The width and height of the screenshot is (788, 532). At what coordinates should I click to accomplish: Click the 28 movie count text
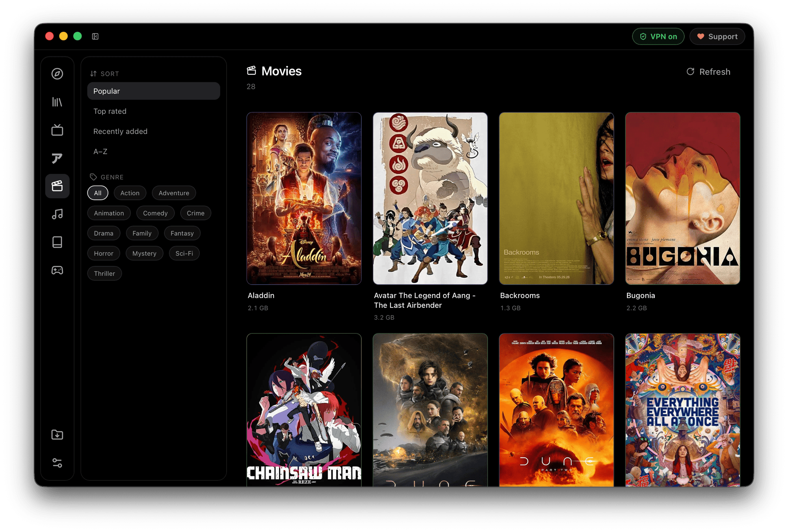click(251, 87)
